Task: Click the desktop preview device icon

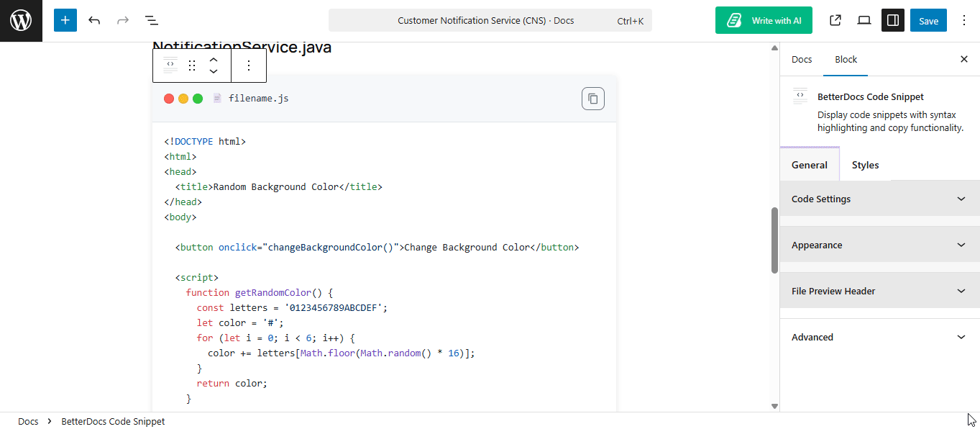Action: point(864,20)
